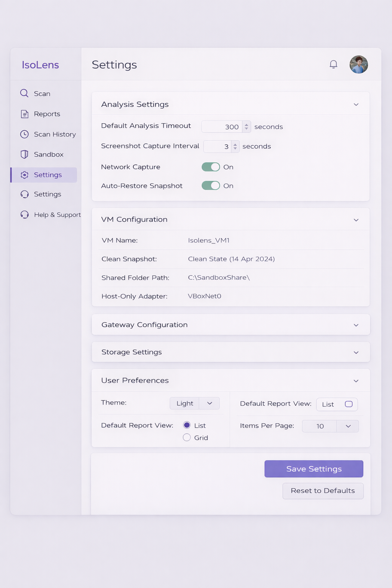Click the Settings gear icon

[24, 175]
